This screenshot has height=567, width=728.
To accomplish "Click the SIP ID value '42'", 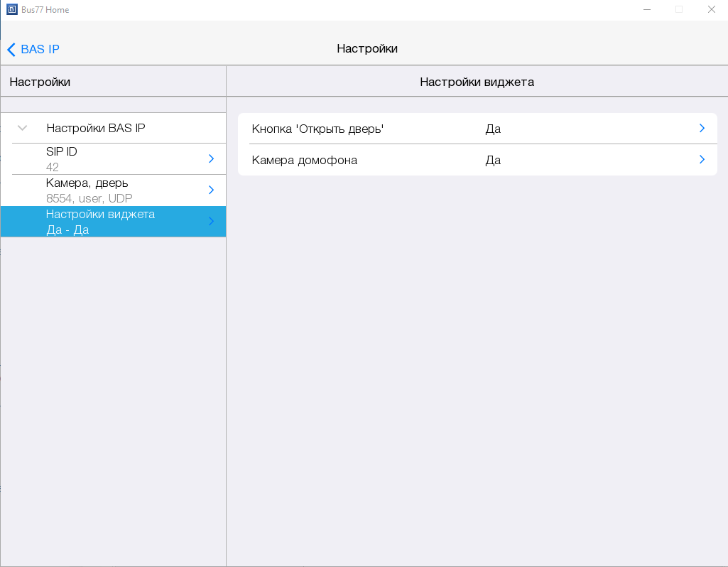I will [53, 167].
